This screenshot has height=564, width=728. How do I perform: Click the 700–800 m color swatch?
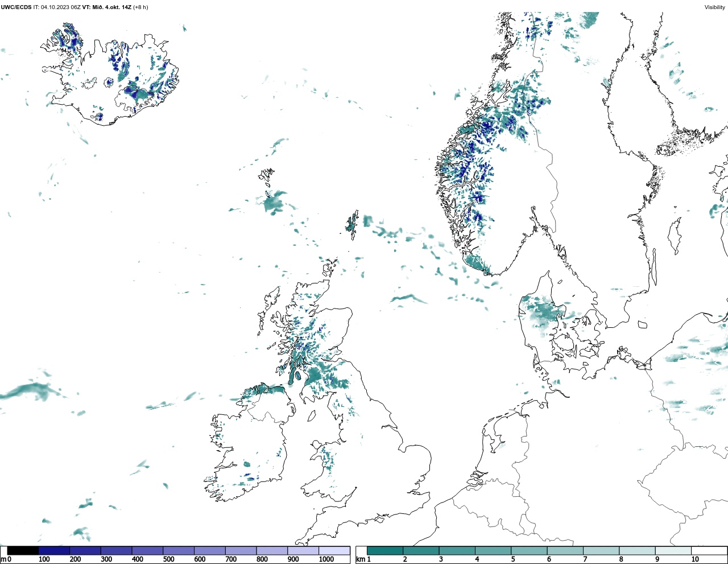point(241,551)
